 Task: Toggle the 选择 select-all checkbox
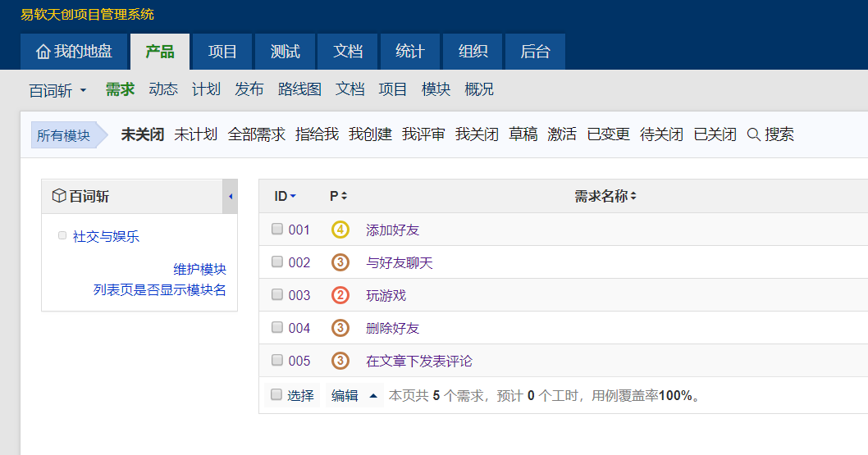click(x=276, y=394)
